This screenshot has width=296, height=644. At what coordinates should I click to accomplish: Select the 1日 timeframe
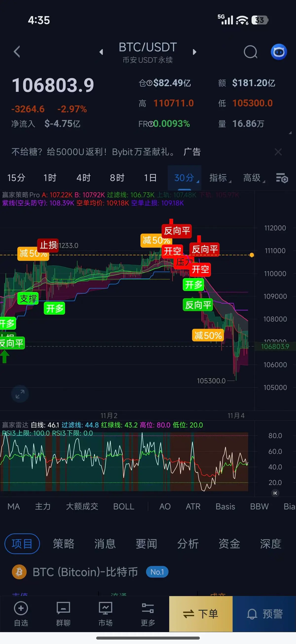click(150, 178)
